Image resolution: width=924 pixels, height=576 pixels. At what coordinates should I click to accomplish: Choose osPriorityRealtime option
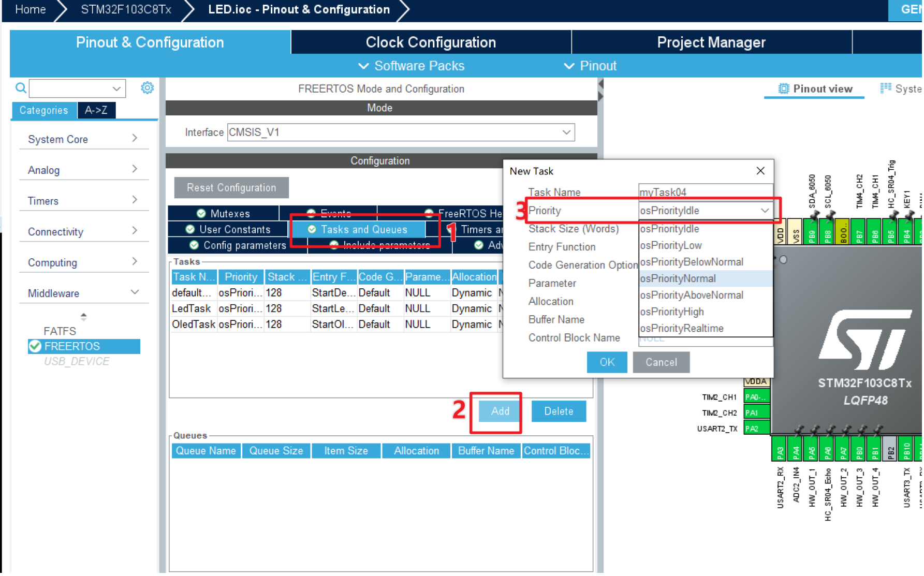pyautogui.click(x=706, y=328)
